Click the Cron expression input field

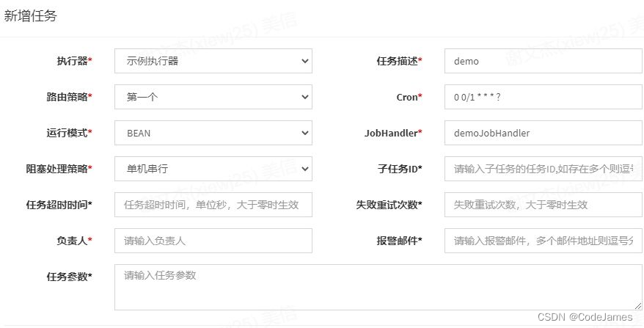544,97
